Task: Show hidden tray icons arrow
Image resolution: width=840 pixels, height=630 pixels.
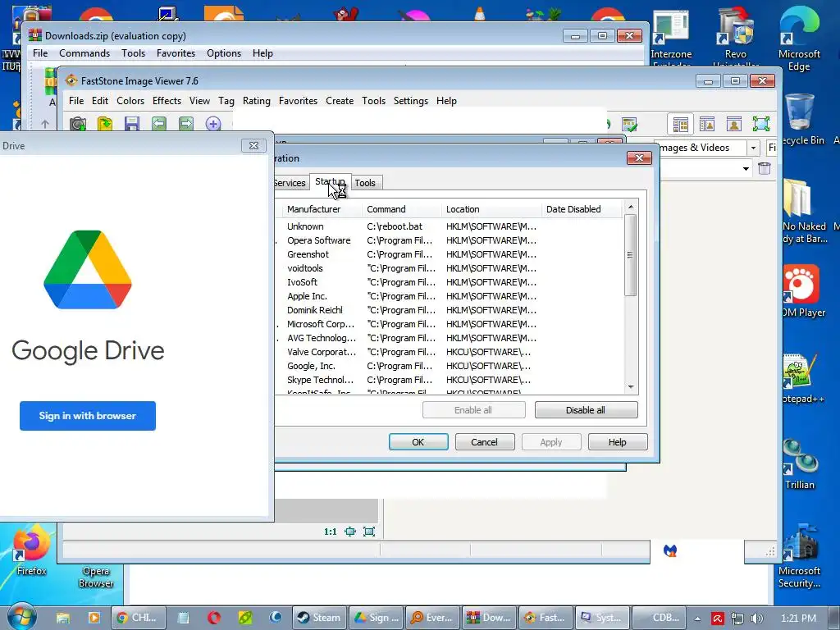Action: [x=697, y=619]
